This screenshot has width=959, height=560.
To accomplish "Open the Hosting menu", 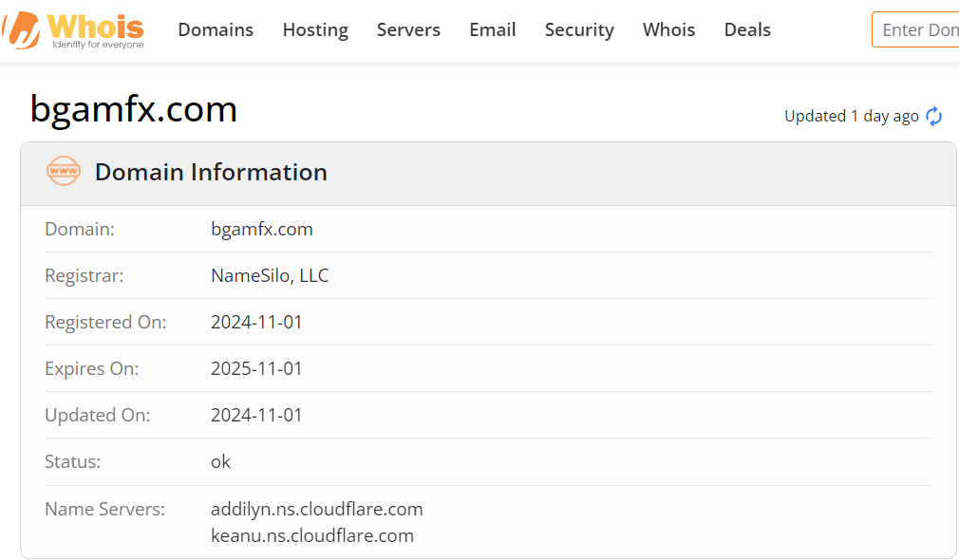I will 315,29.
